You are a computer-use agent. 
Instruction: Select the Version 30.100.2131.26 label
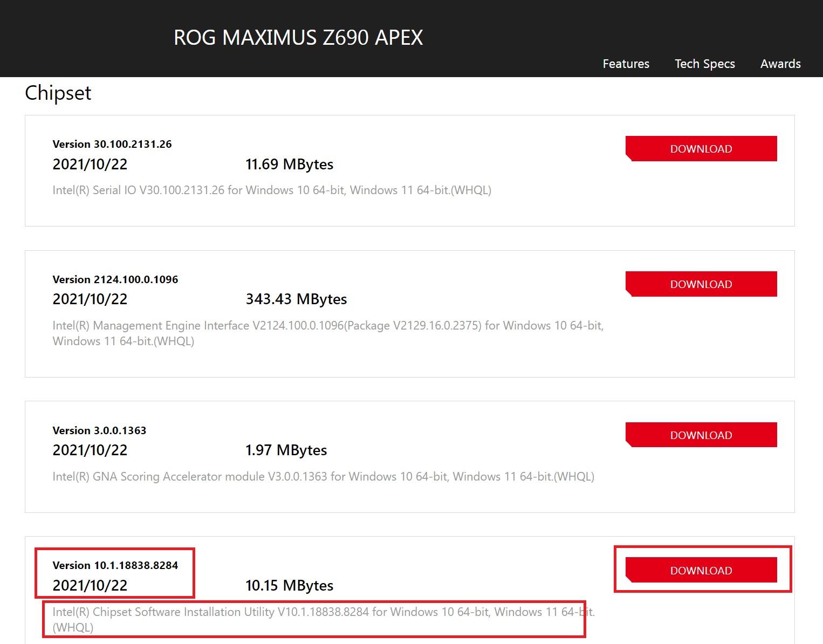112,144
